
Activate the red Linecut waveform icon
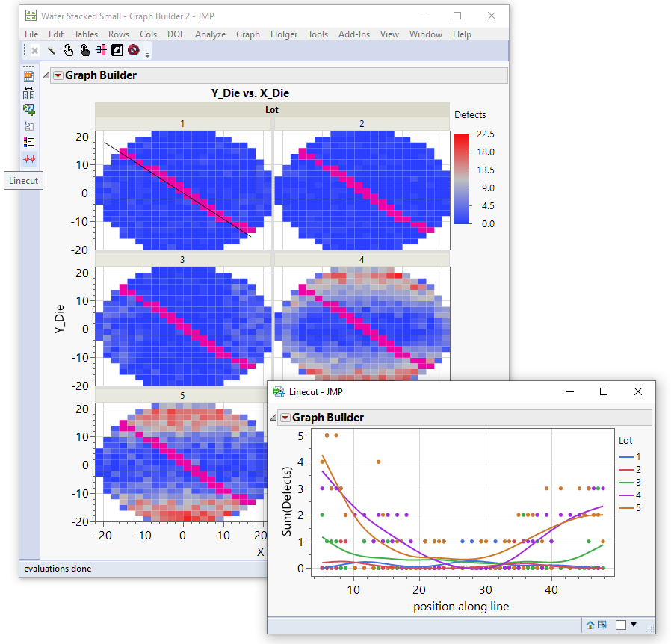(x=30, y=159)
